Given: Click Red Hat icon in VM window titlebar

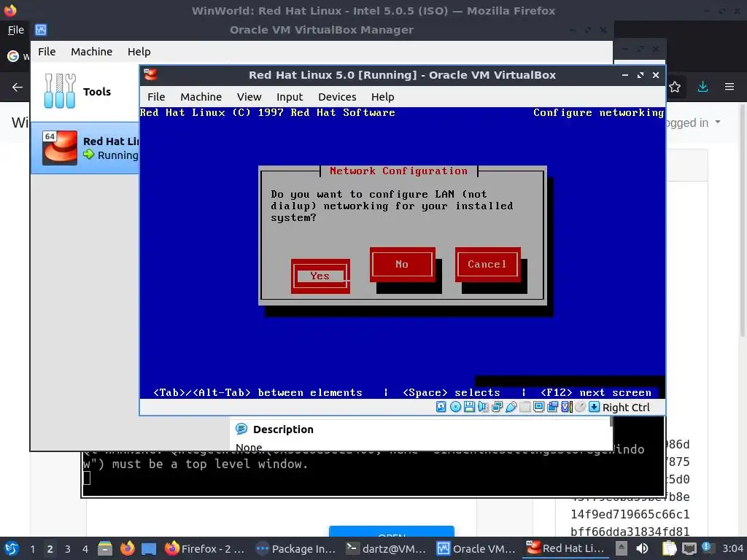Looking at the screenshot, I should pos(150,75).
